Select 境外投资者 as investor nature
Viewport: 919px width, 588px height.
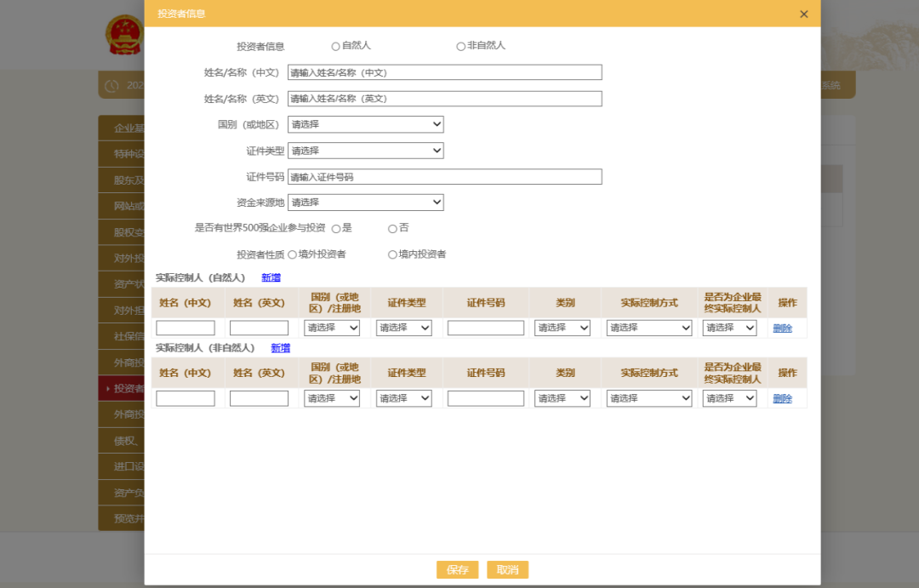[292, 254]
